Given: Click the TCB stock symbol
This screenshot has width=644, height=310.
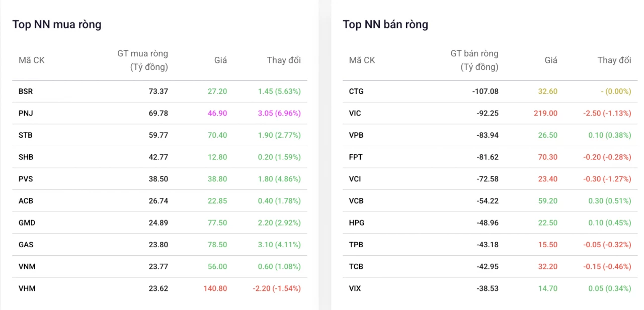Looking at the screenshot, I should pos(356,266).
